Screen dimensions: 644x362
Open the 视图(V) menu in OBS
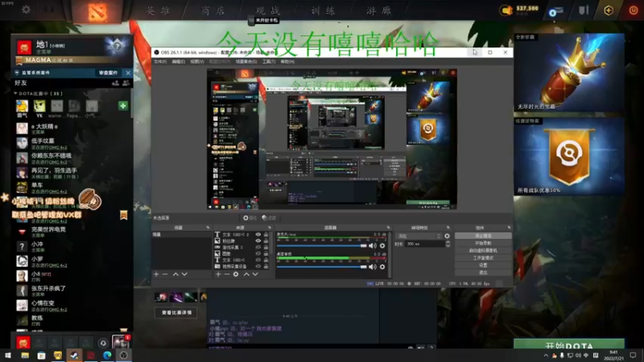point(197,62)
